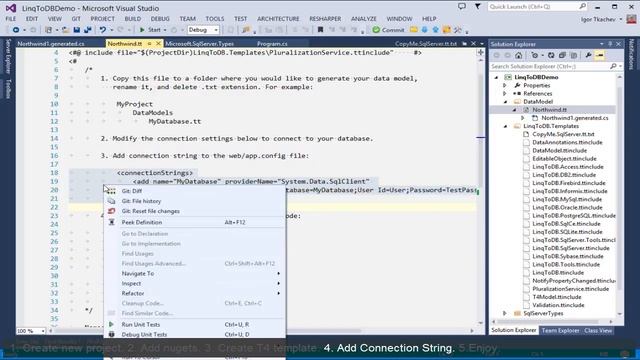The height and width of the screenshot is (360, 640).
Task: Open the Igor Tkachev account menu
Action: click(602, 19)
